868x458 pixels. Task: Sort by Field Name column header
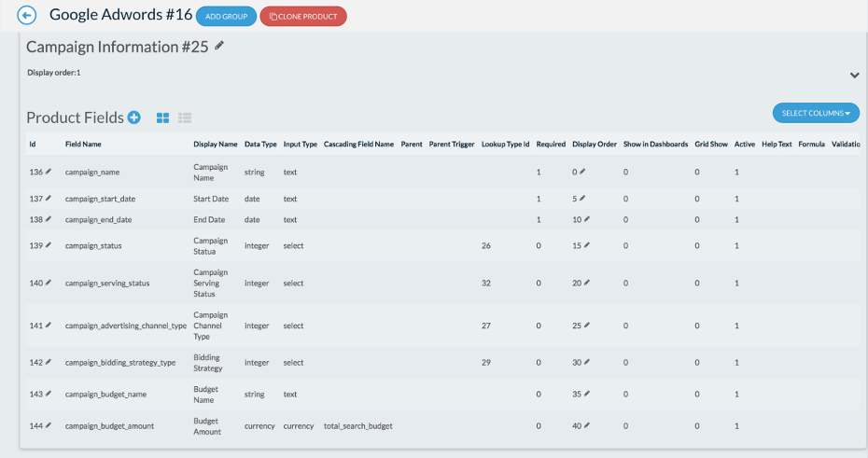click(83, 144)
